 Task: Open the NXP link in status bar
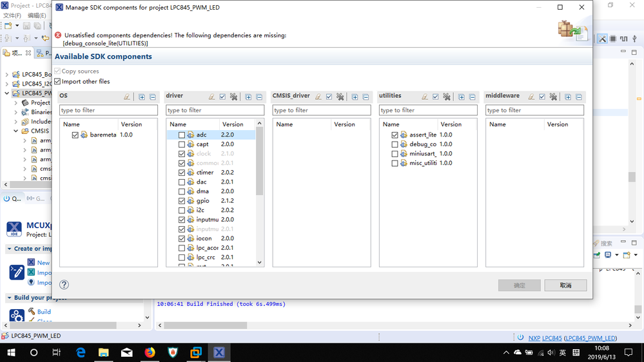(534, 338)
